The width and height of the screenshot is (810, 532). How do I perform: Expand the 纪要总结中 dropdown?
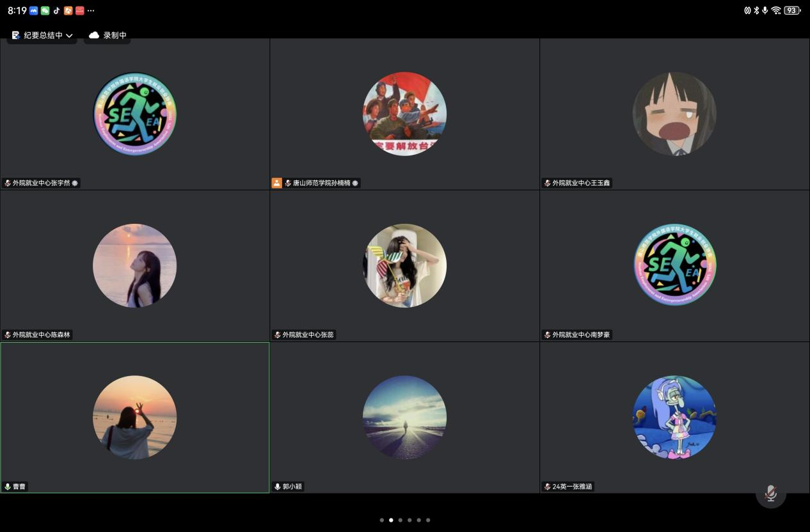tap(69, 36)
